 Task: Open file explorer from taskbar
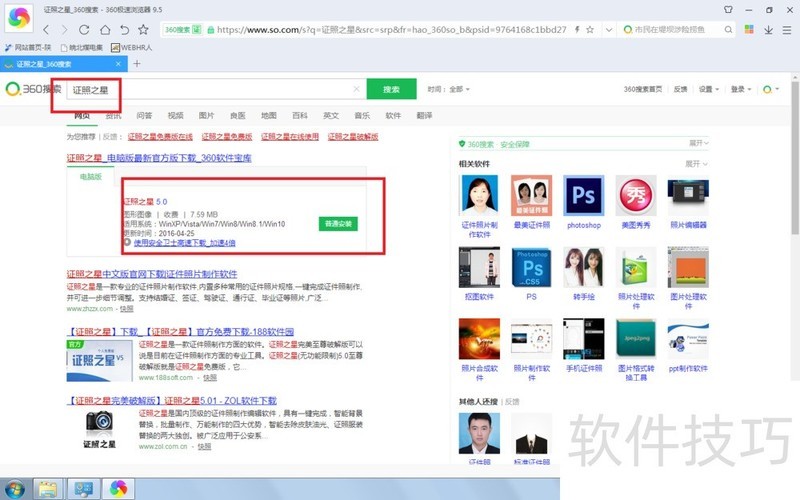click(x=47, y=489)
